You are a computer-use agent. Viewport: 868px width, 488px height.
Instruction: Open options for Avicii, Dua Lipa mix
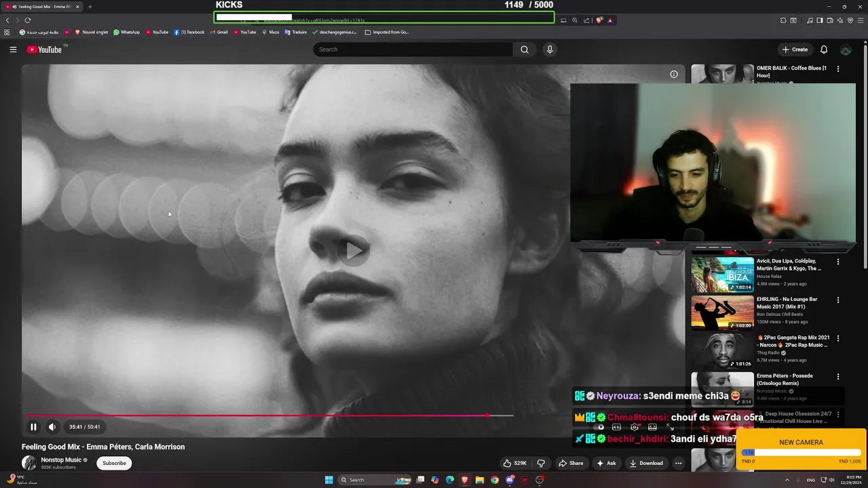pos(838,262)
